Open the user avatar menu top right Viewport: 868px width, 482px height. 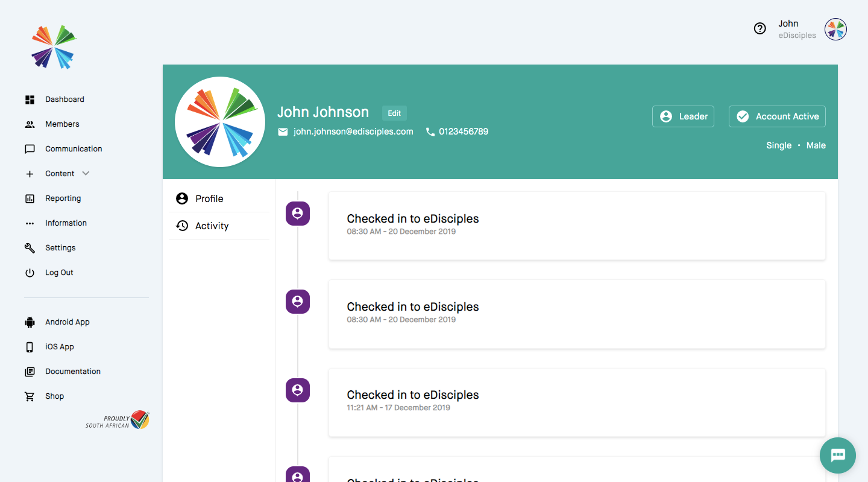835,29
